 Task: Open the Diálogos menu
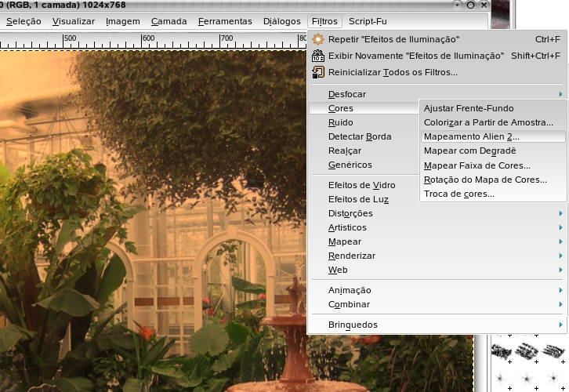[x=282, y=21]
